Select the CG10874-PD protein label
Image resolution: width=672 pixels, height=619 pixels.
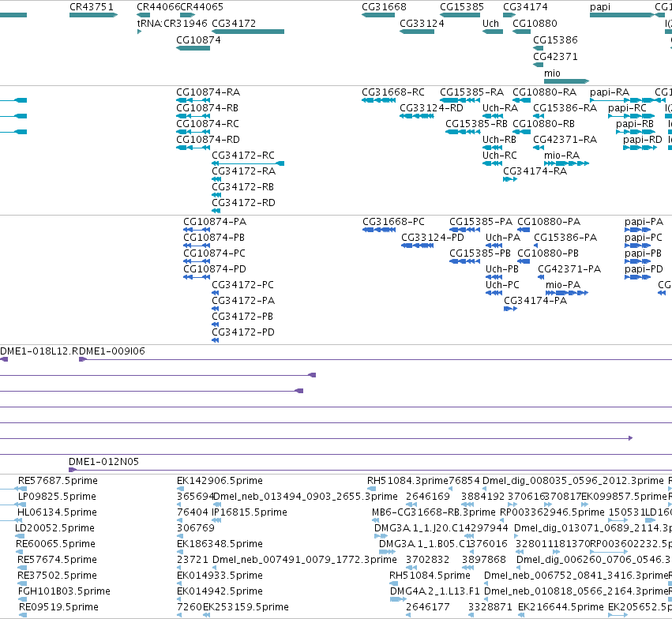tap(215, 269)
